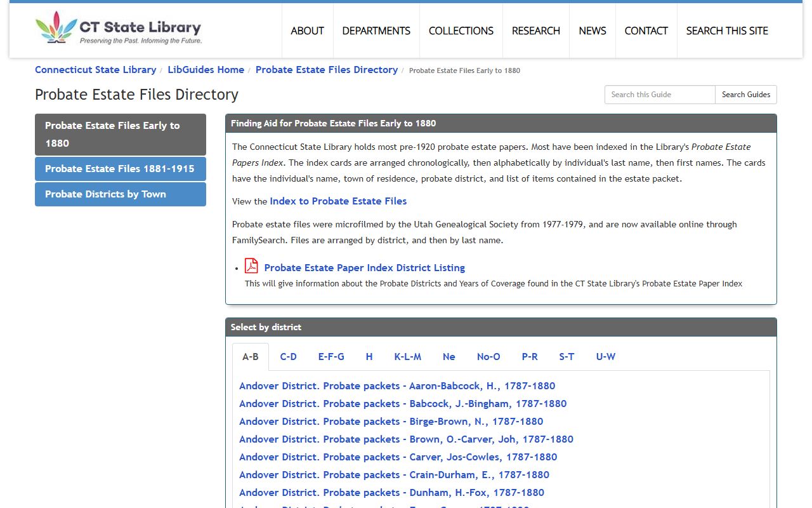The height and width of the screenshot is (508, 812).
Task: Select SEARCH THIS SITE in navigation
Action: pos(727,30)
